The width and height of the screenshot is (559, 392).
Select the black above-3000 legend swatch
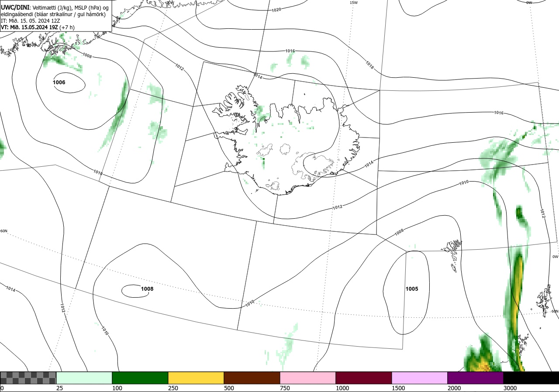531,378
